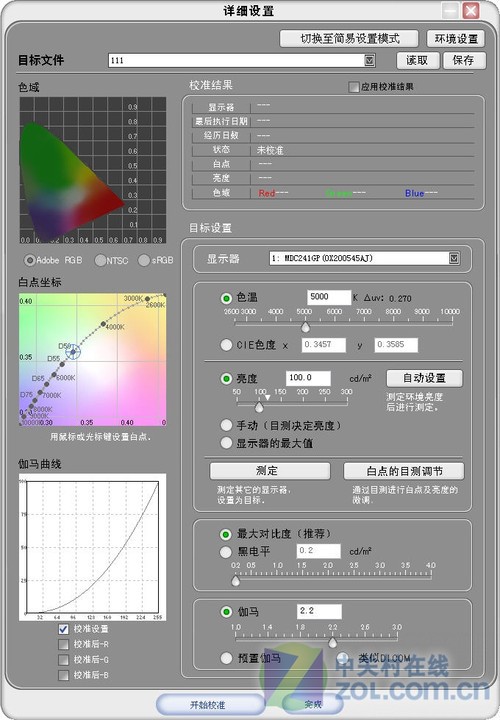Click the 色温 slider handle

(305, 326)
